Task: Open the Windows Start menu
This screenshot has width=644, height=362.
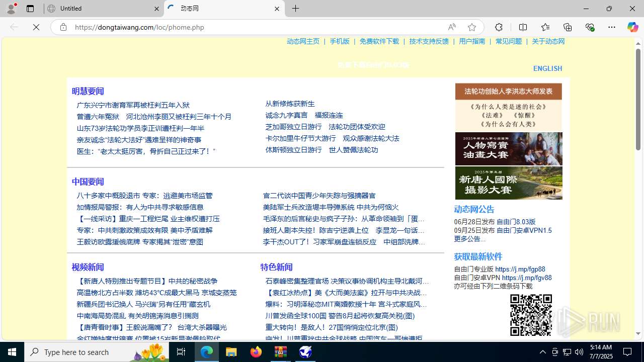Action: point(12,352)
